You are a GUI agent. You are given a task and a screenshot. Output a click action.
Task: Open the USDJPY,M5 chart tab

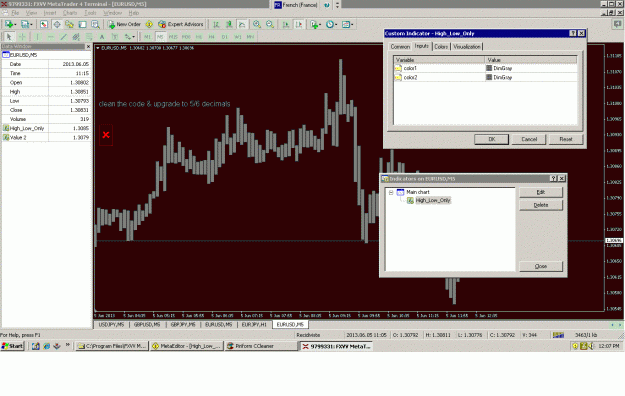pos(111,325)
